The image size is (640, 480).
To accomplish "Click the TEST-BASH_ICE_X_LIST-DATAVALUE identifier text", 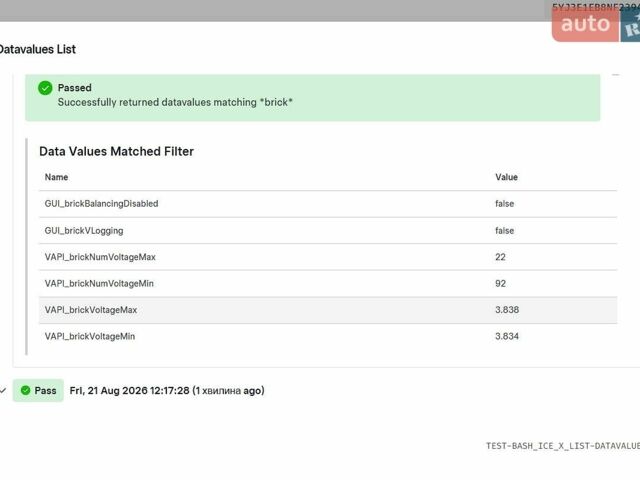I will pos(563,446).
